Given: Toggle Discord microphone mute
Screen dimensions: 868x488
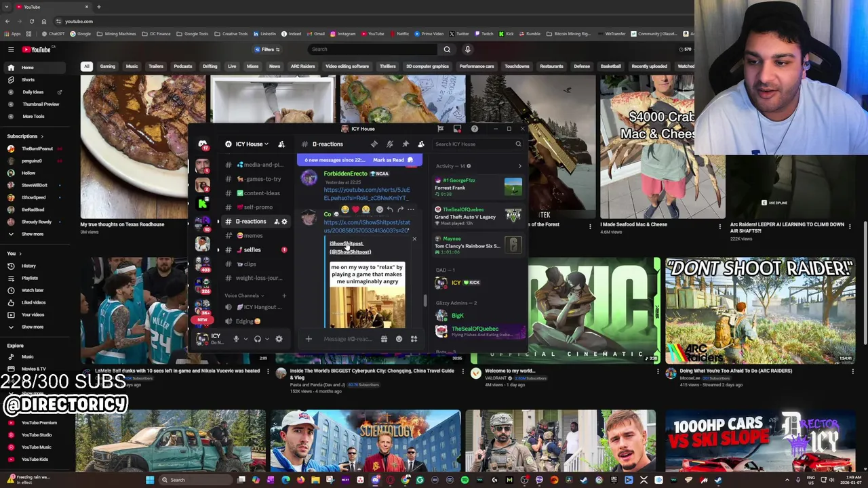Looking at the screenshot, I should click(236, 339).
